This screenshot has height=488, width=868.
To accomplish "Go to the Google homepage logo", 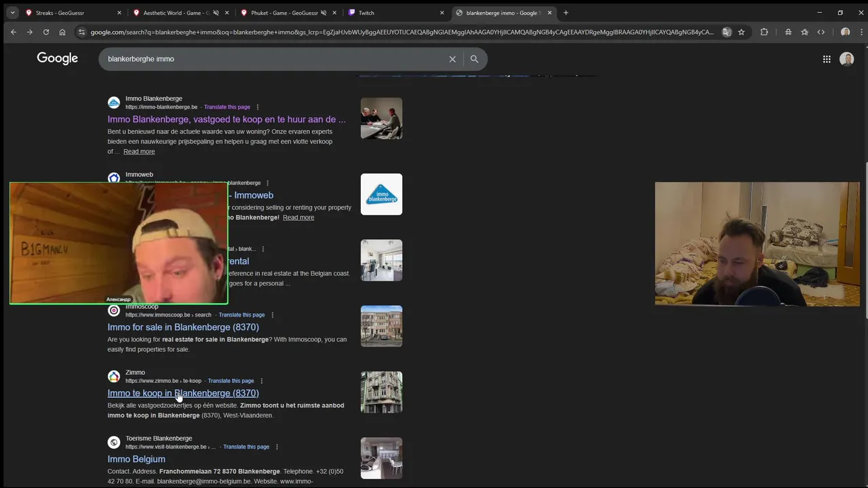I will coord(58,59).
